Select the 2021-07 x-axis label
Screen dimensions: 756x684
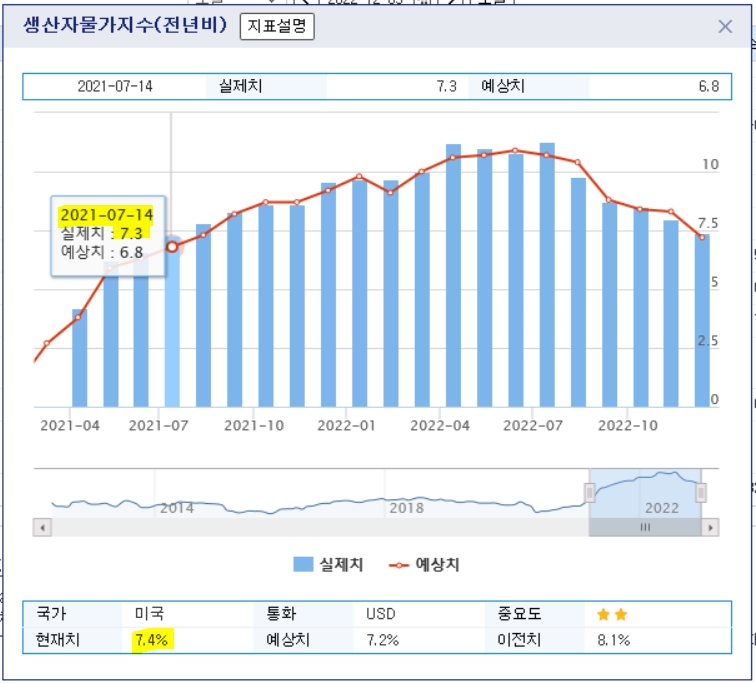click(159, 426)
